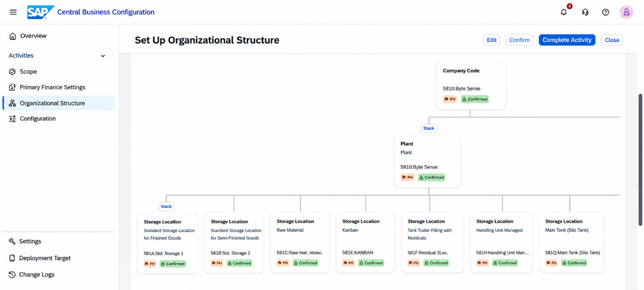
Task: Open the help question mark icon
Action: coord(605,12)
